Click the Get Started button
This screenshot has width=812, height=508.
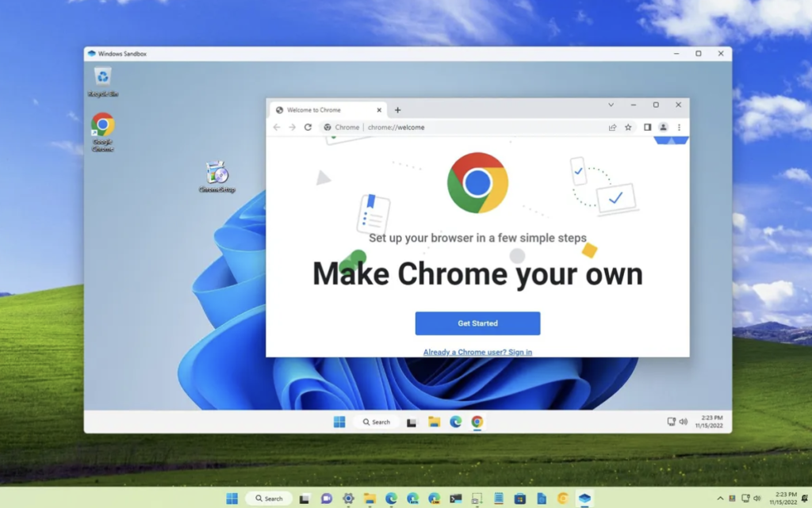pos(477,323)
